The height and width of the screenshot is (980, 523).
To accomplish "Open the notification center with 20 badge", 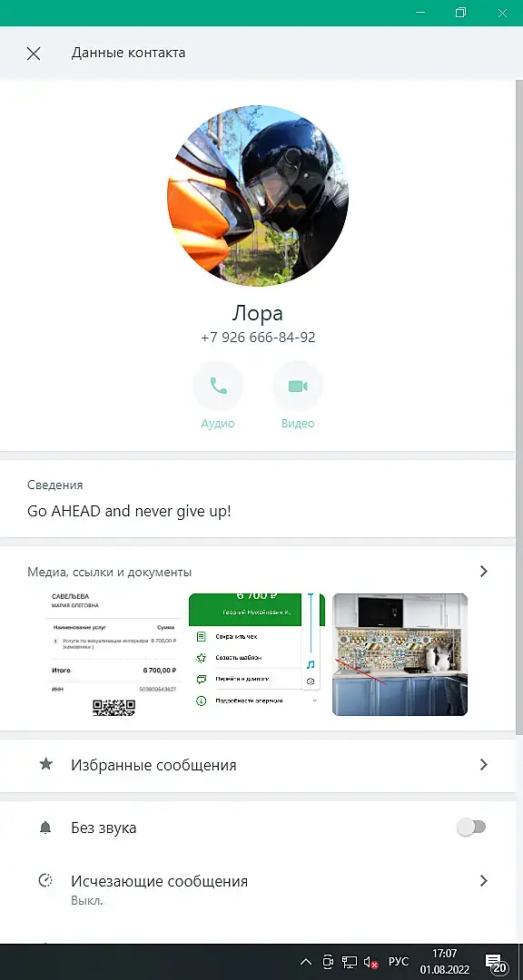I will coord(495,963).
